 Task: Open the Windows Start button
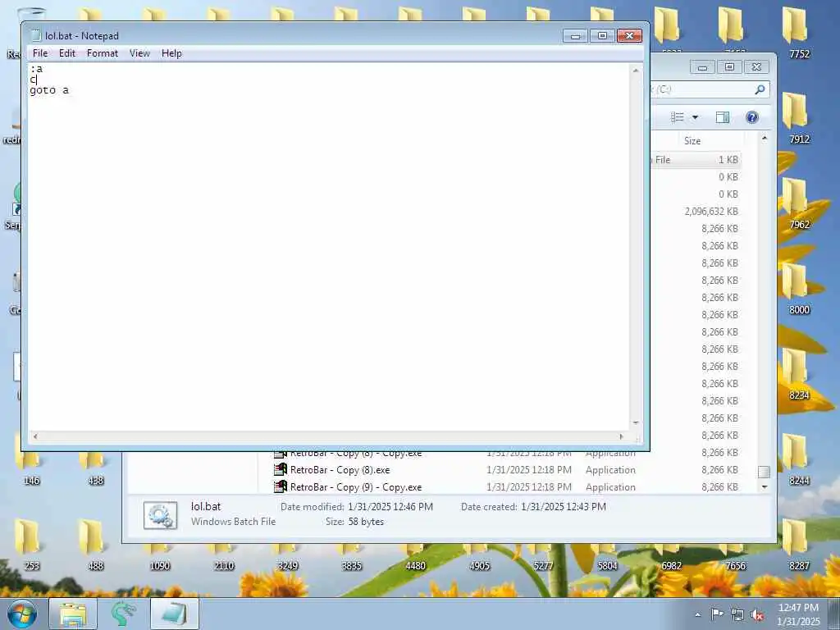(x=22, y=614)
